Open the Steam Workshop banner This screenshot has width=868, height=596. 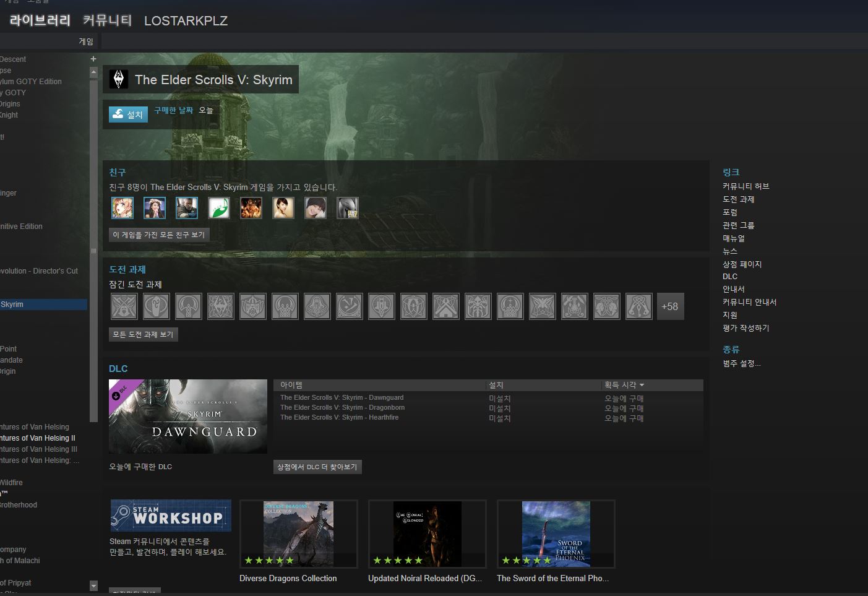tap(171, 516)
